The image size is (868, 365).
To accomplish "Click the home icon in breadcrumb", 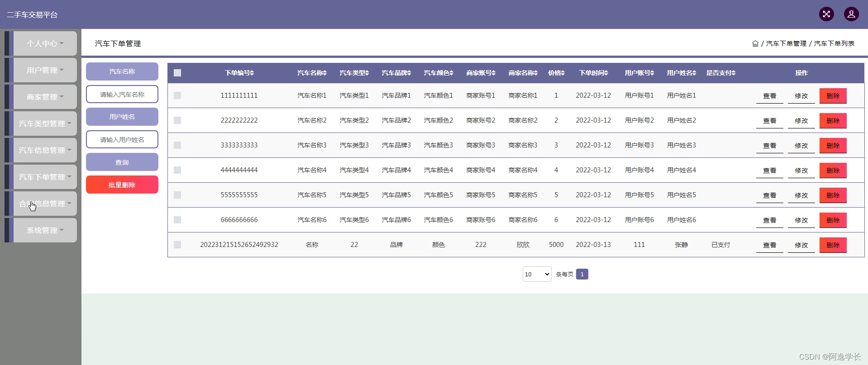I will coord(755,43).
